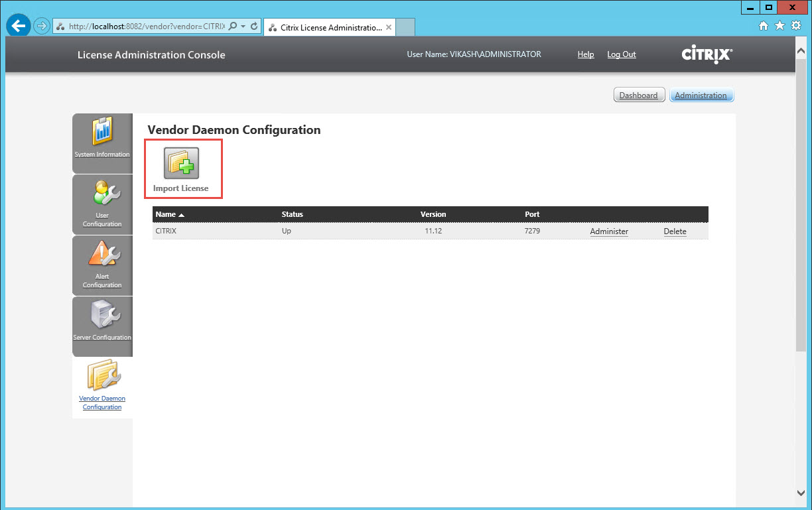Click the 7279 port cell
The width and height of the screenshot is (812, 510).
click(533, 231)
